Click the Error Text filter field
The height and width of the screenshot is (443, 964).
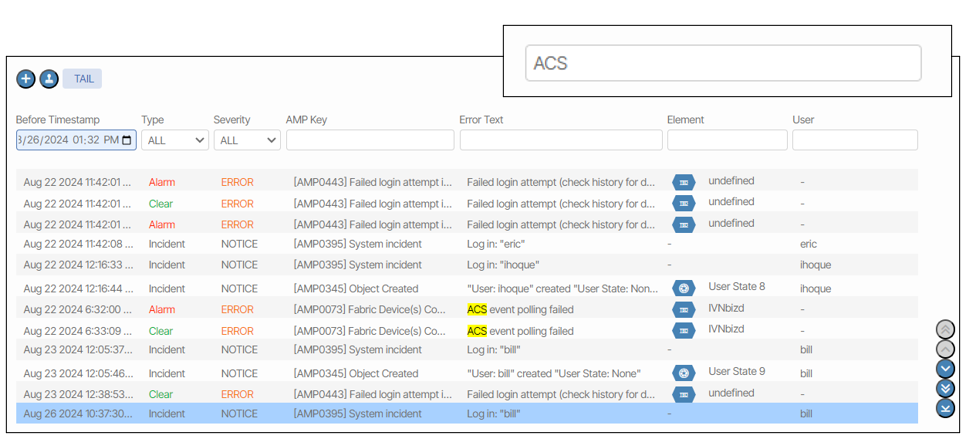coord(559,140)
